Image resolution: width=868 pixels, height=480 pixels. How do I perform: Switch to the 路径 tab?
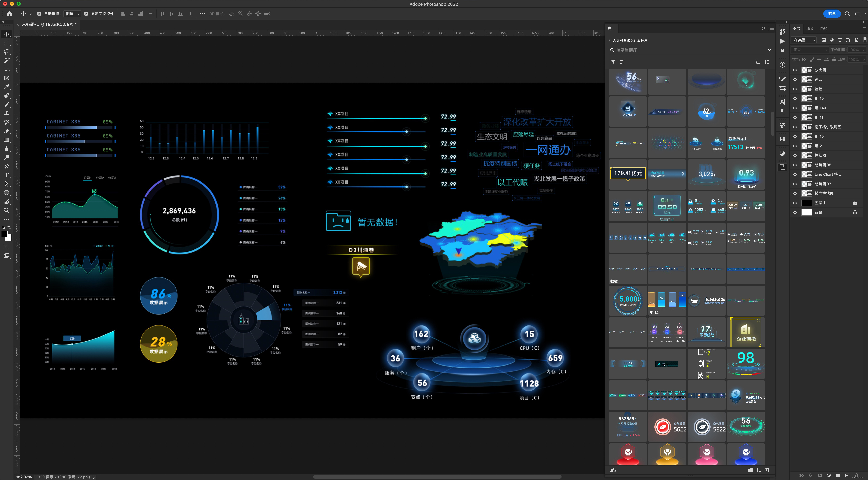click(824, 29)
